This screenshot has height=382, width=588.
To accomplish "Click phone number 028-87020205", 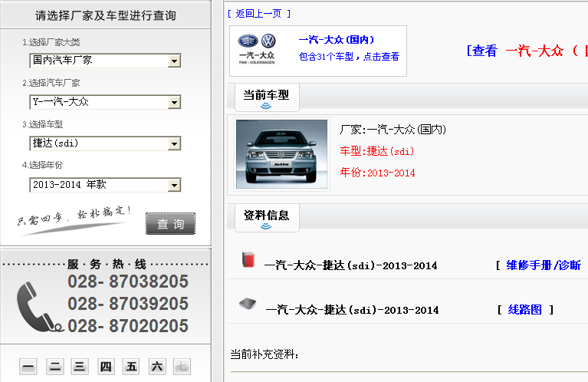I will pos(128,326).
